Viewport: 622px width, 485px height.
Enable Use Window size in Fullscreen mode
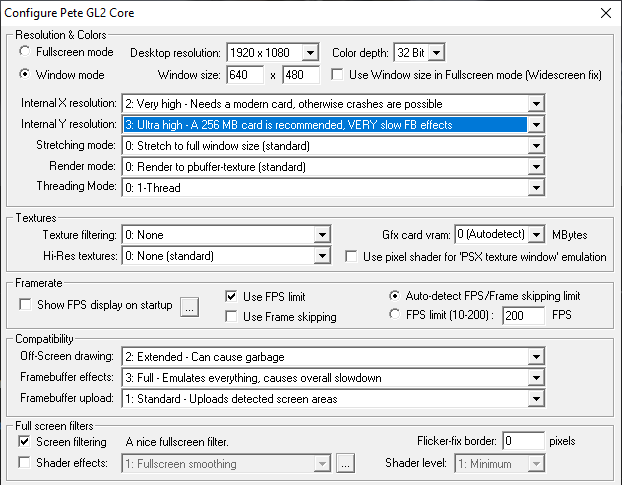[x=337, y=75]
